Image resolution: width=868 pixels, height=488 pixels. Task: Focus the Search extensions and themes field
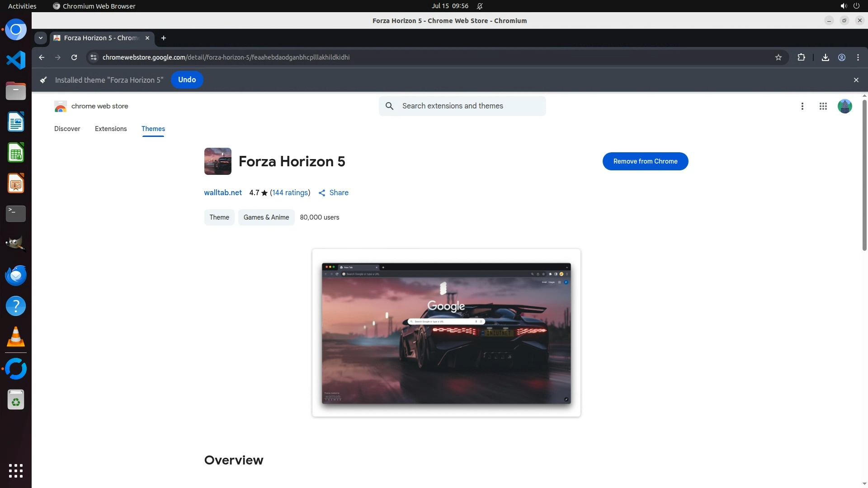(x=470, y=106)
